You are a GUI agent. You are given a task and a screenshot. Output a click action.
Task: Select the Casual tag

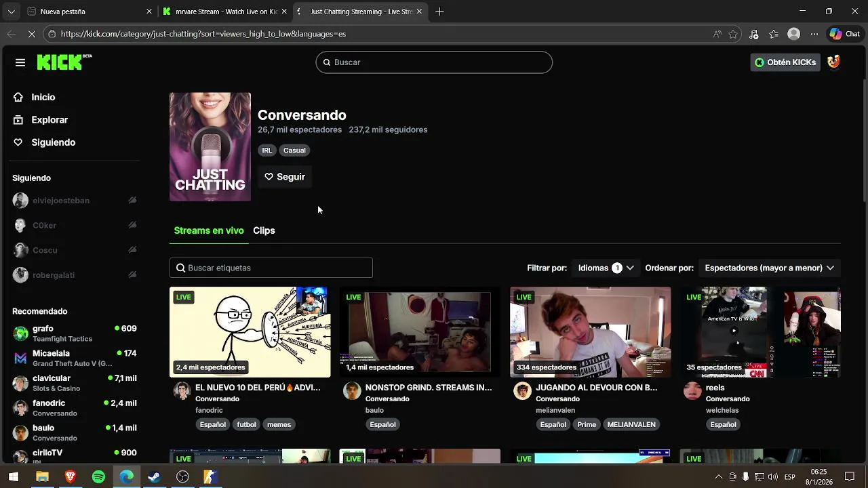coord(294,150)
